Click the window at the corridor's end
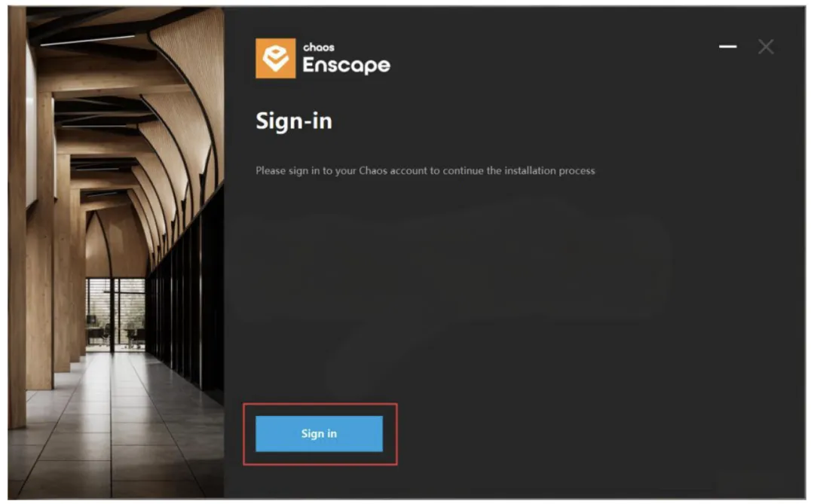 point(115,314)
